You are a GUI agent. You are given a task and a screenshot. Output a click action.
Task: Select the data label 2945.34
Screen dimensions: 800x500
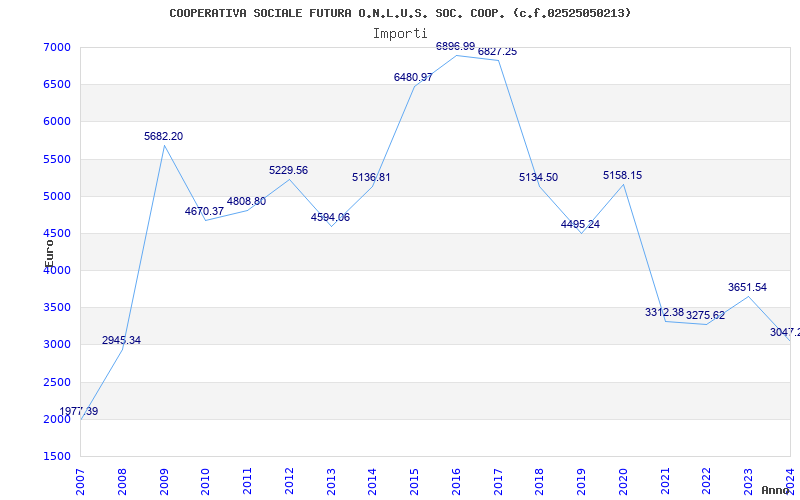121,340
